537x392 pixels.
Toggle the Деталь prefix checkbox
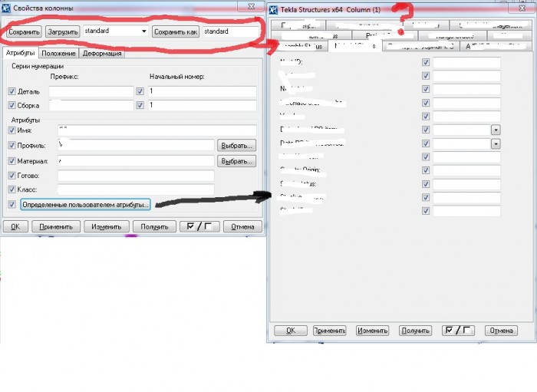pyautogui.click(x=12, y=91)
